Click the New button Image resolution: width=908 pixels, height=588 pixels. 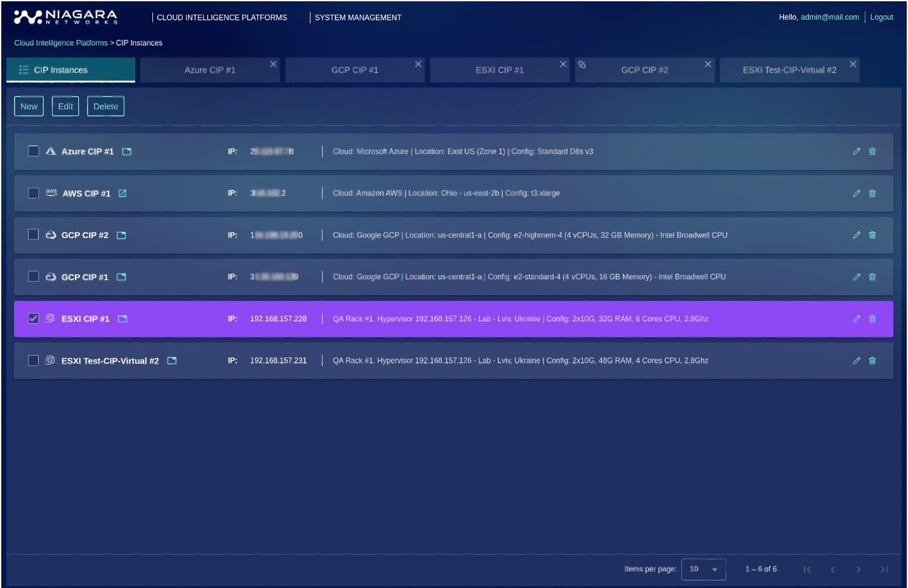pos(29,107)
